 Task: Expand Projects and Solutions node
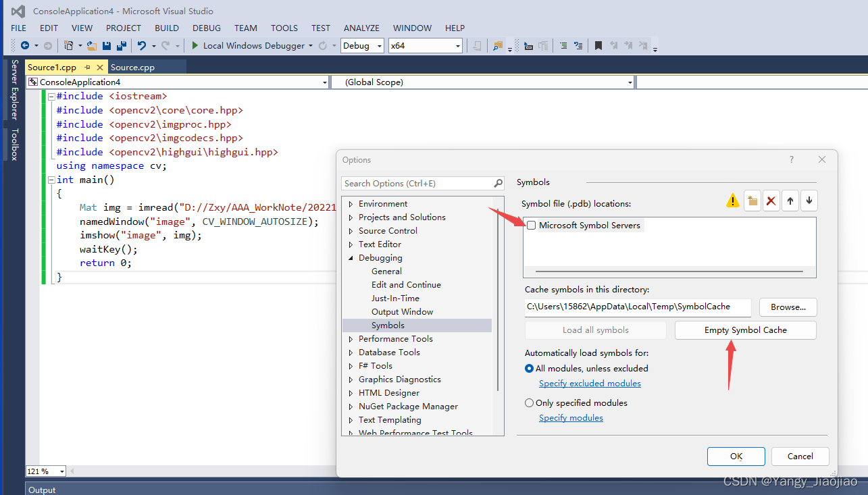[x=351, y=217]
